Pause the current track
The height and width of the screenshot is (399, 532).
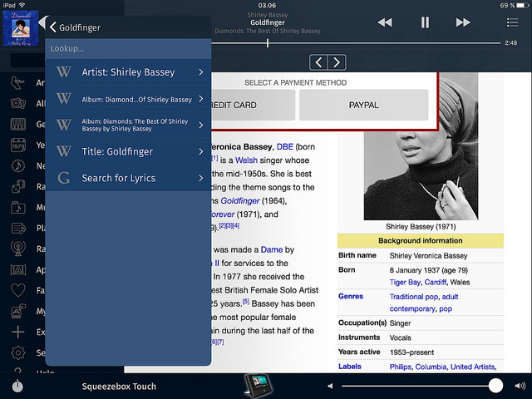[425, 22]
